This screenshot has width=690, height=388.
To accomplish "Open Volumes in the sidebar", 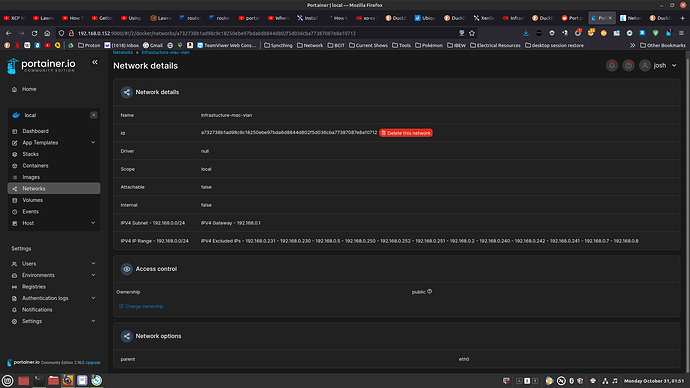I will [x=33, y=200].
